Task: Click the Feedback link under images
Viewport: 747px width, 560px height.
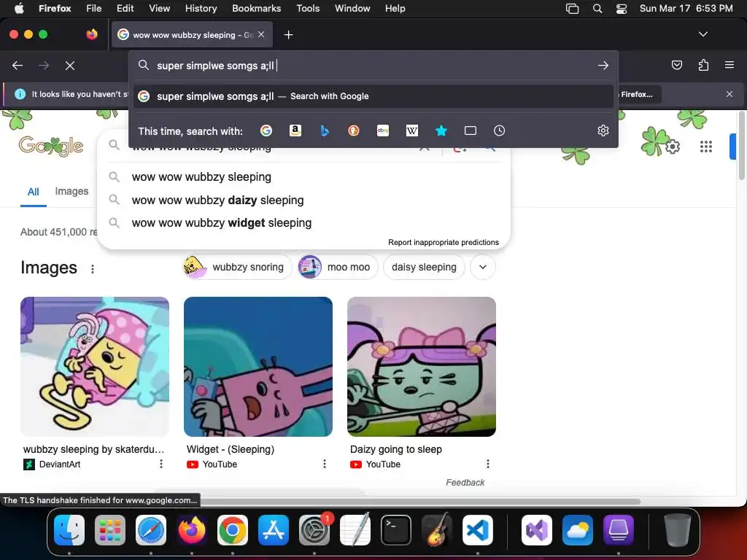Action: point(465,483)
